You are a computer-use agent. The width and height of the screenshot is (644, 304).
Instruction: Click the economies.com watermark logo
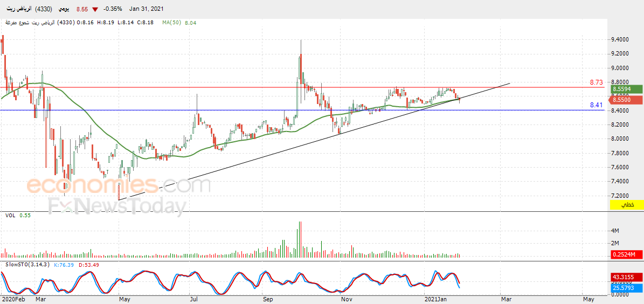click(x=119, y=186)
